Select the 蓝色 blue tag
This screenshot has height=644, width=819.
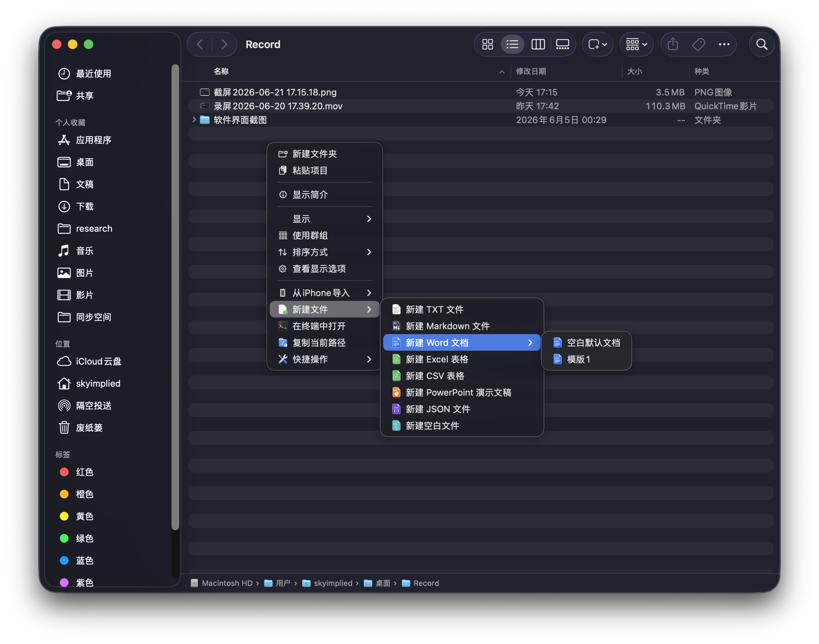click(x=76, y=561)
